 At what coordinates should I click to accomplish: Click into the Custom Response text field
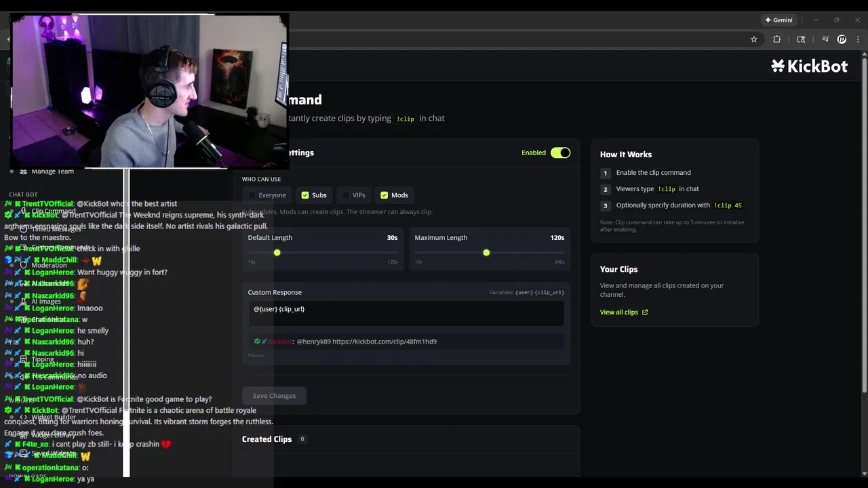pyautogui.click(x=406, y=313)
